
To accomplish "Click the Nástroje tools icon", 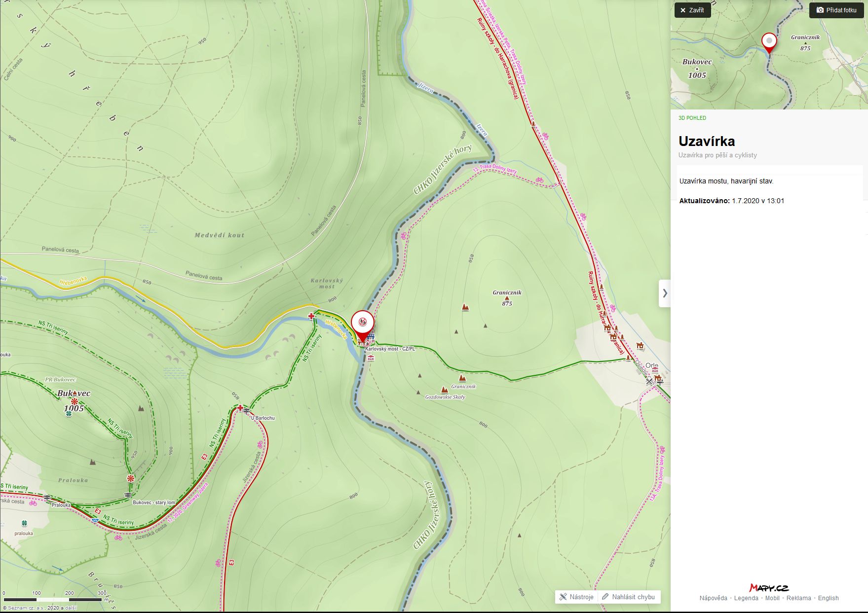I will click(x=563, y=597).
